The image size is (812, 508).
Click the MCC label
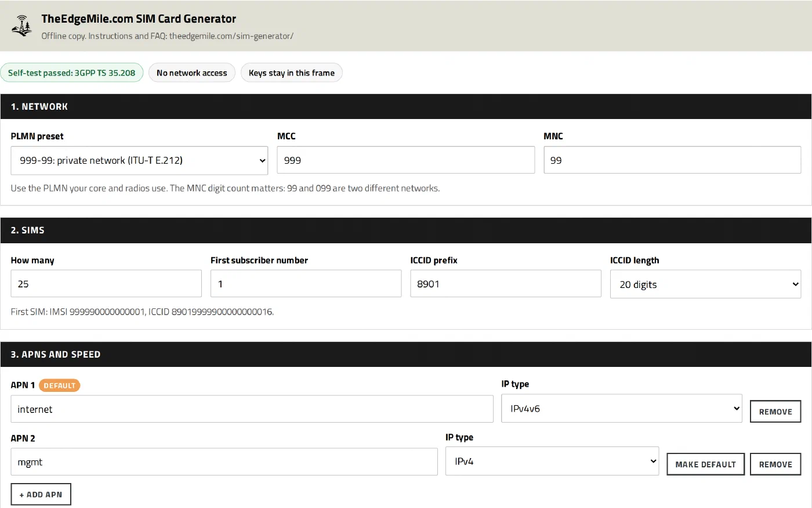287,136
